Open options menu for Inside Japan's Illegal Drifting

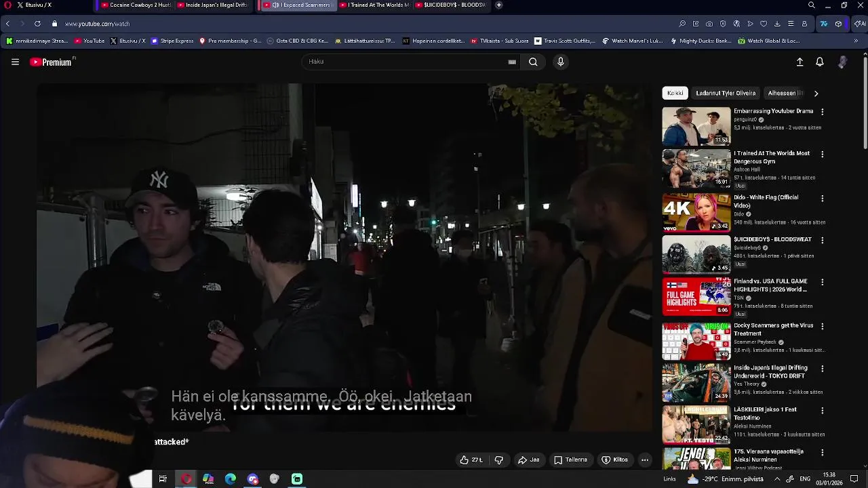(x=823, y=369)
